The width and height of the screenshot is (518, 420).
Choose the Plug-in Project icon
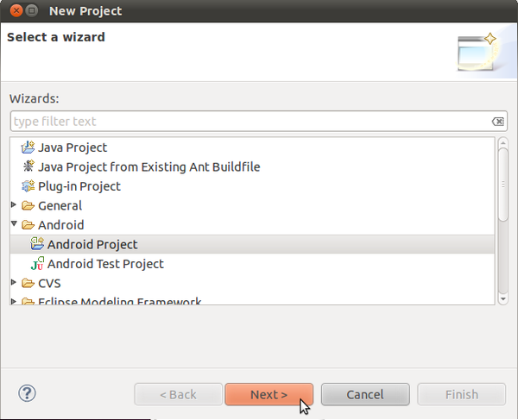click(28, 186)
